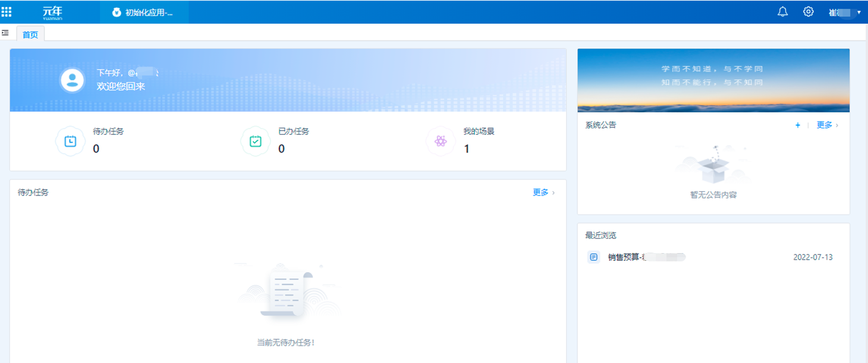The height and width of the screenshot is (363, 868).
Task: Click the notification bell icon
Action: tap(782, 12)
